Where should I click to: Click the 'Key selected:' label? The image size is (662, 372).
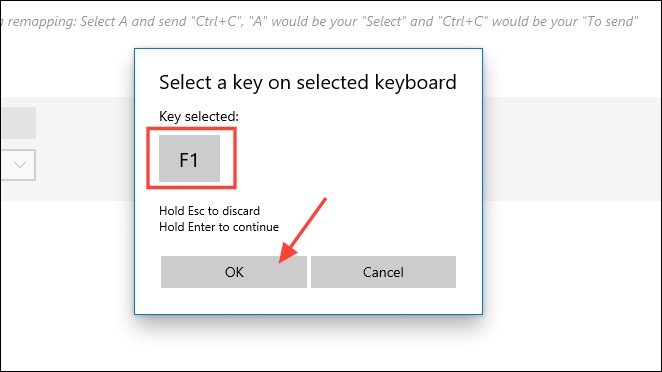coord(199,117)
